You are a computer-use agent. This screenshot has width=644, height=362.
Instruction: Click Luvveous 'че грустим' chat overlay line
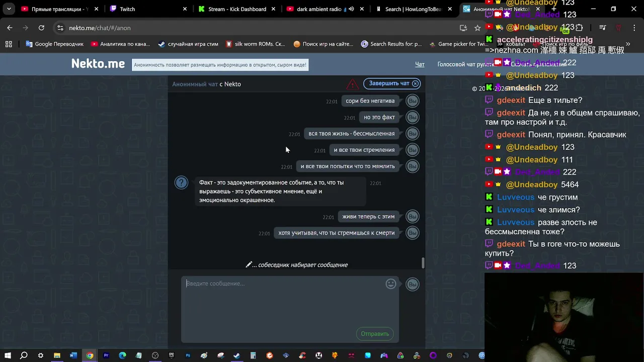(x=531, y=197)
